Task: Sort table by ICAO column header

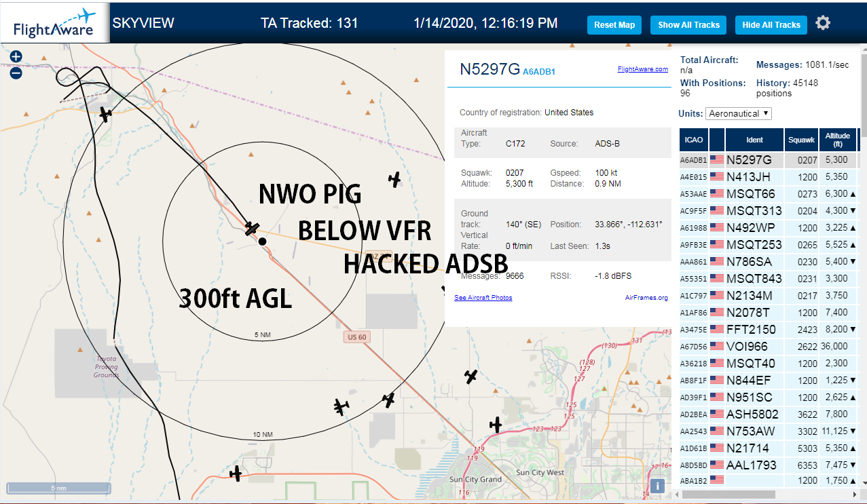Action: [x=694, y=140]
